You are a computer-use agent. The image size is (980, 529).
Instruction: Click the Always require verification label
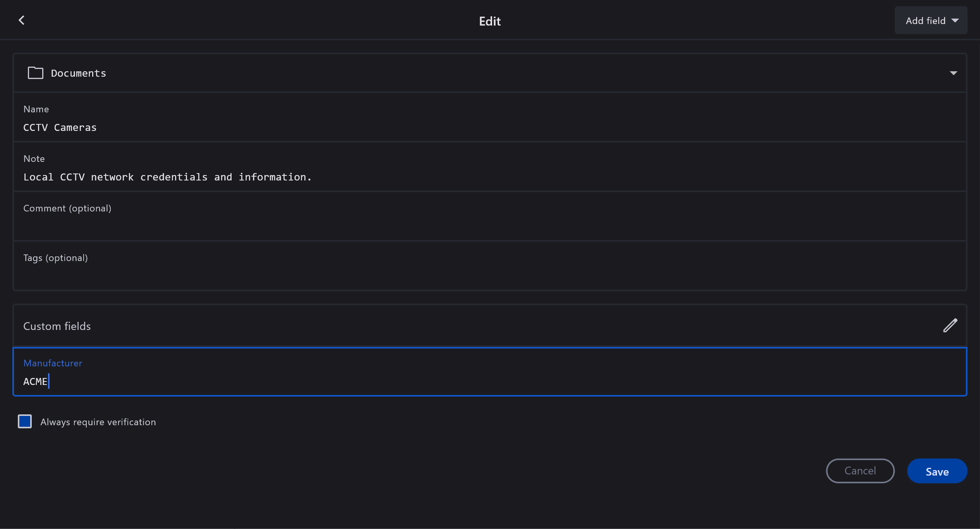(x=98, y=422)
